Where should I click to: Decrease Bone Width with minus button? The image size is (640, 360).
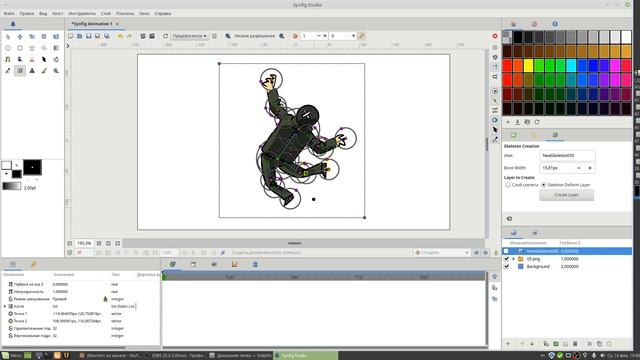click(x=579, y=168)
